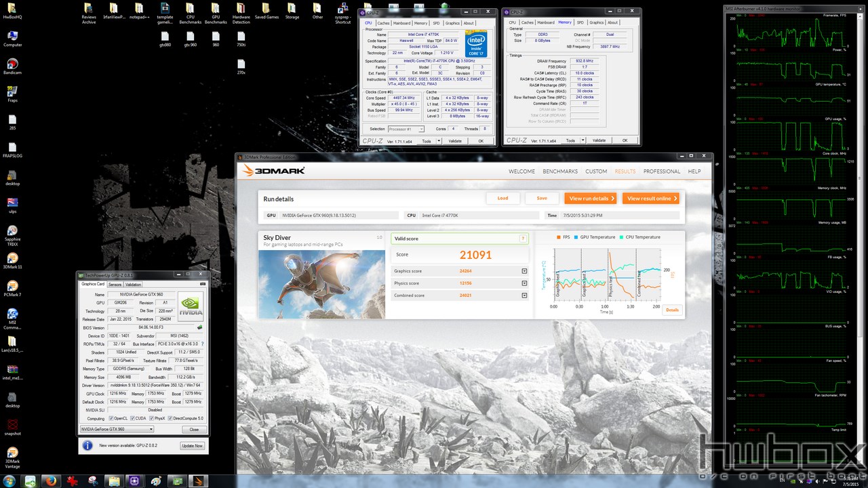Screen dimensions: 868x488
Task: Click the Close button in GPU-Z
Action: 194,429
